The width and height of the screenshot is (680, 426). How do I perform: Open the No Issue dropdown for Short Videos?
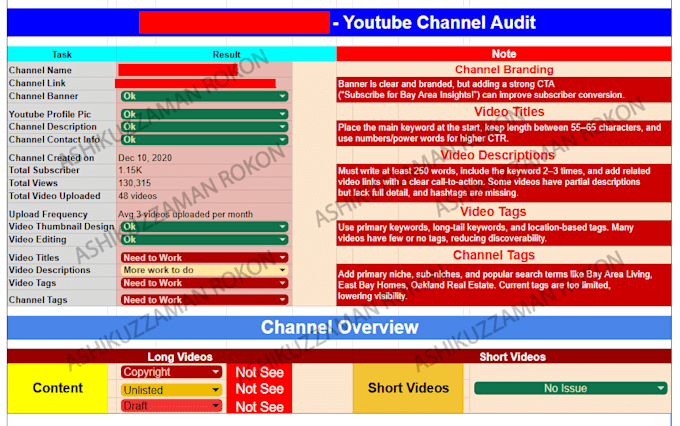pos(570,388)
